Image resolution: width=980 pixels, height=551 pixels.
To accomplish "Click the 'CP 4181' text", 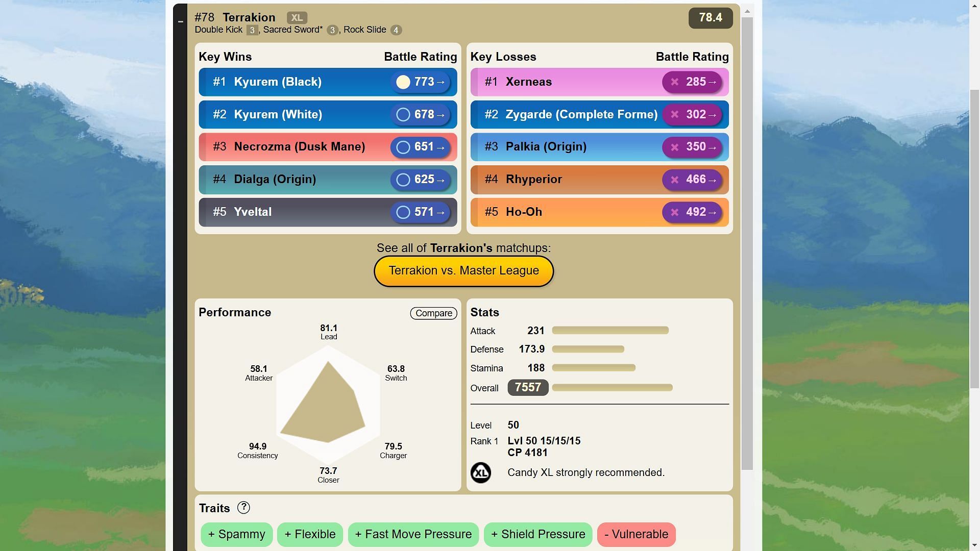I will coord(527,453).
